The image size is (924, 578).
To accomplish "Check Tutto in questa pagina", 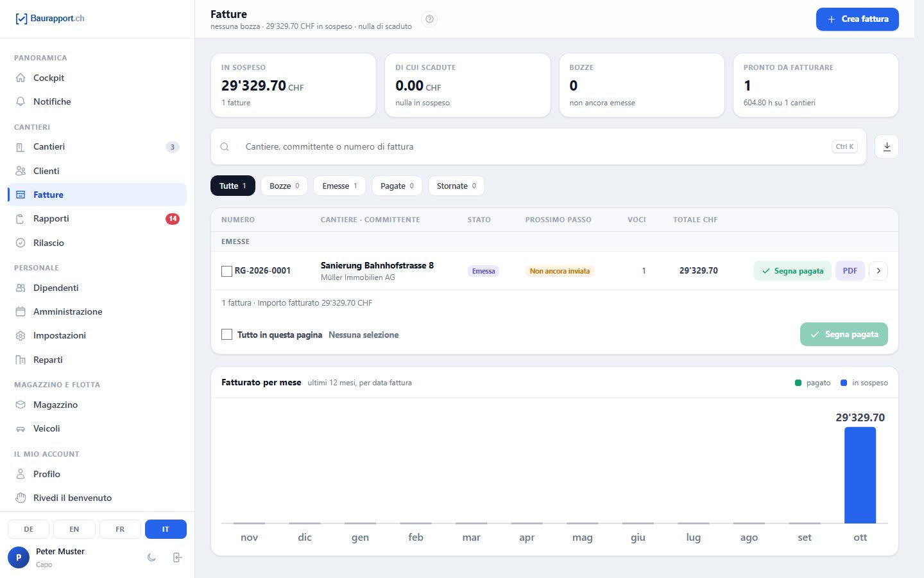I will coord(227,335).
